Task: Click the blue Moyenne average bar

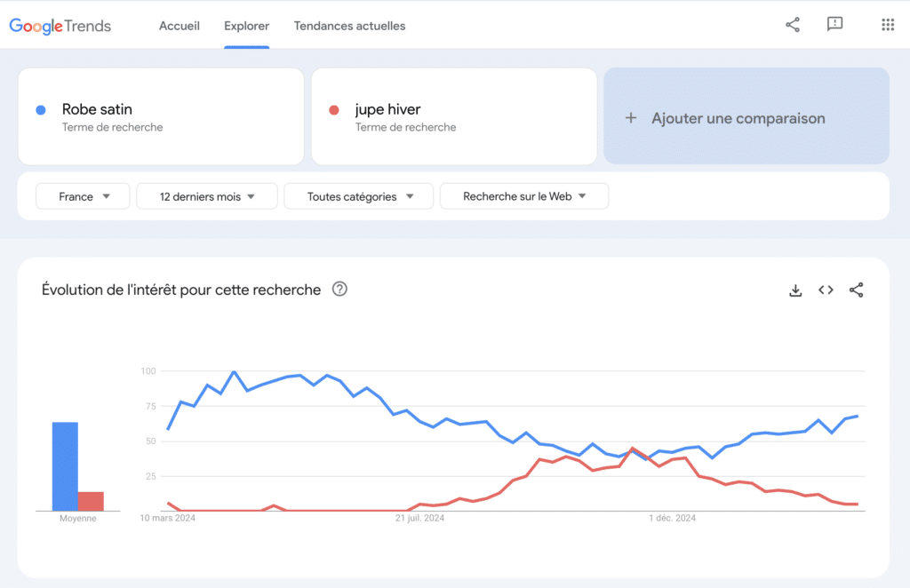Action: tap(65, 466)
